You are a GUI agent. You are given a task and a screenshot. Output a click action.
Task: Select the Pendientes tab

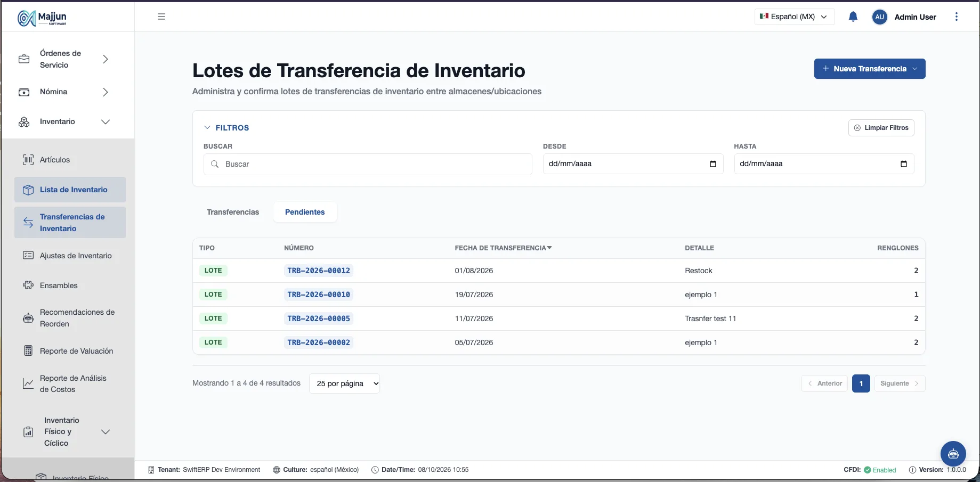tap(305, 212)
